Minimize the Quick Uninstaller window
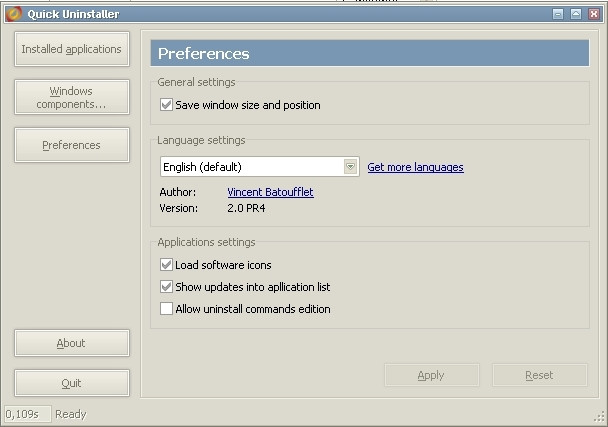 [558, 14]
